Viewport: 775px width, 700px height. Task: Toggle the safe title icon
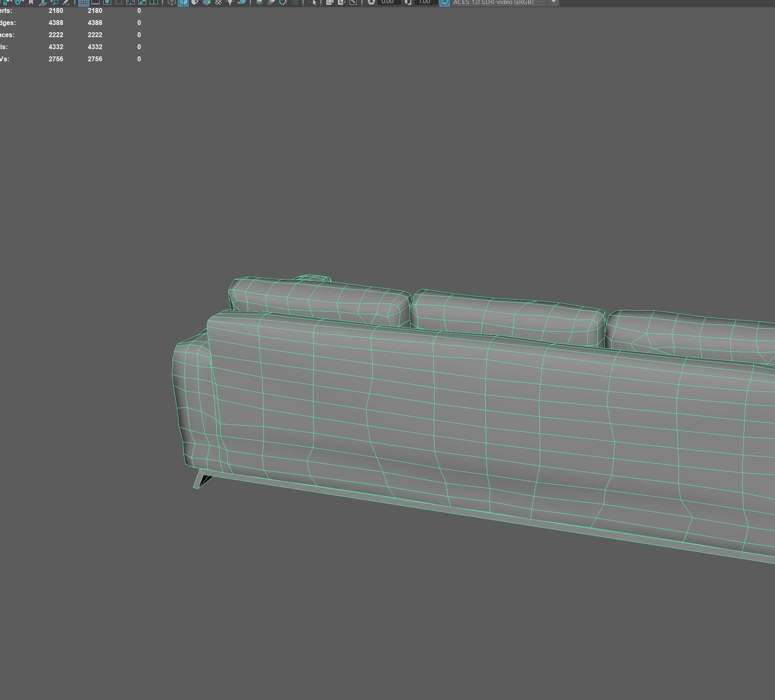[154, 2]
